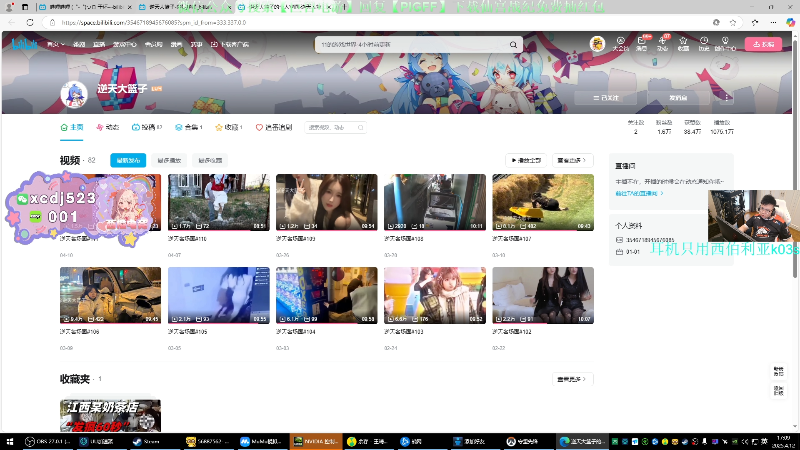Select the 最新发布 sort option

point(128,160)
